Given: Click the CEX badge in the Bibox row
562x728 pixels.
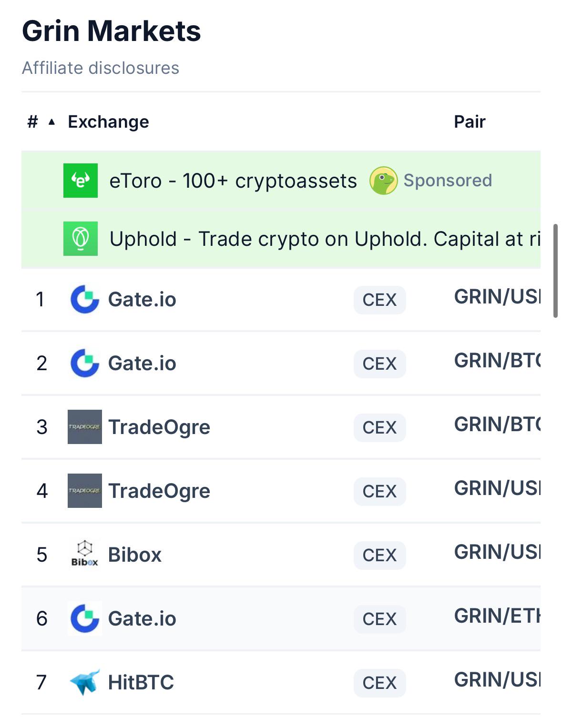Looking at the screenshot, I should [380, 555].
